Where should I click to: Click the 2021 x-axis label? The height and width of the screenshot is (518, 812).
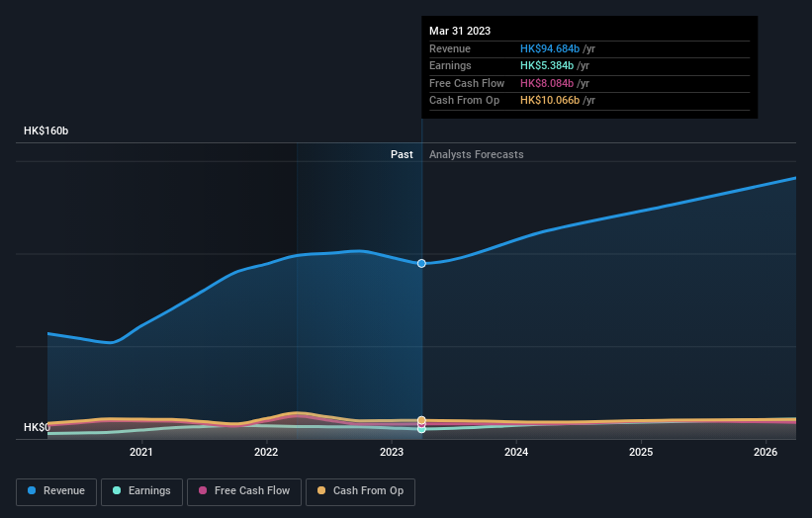coord(140,453)
